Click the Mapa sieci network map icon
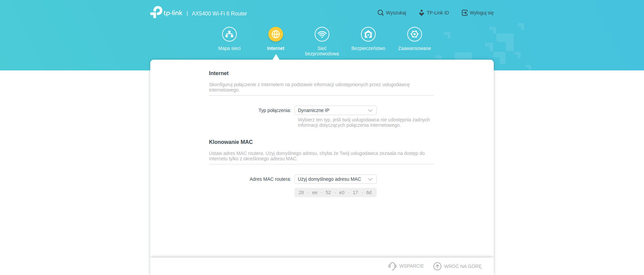This screenshot has width=644, height=275. (229, 34)
